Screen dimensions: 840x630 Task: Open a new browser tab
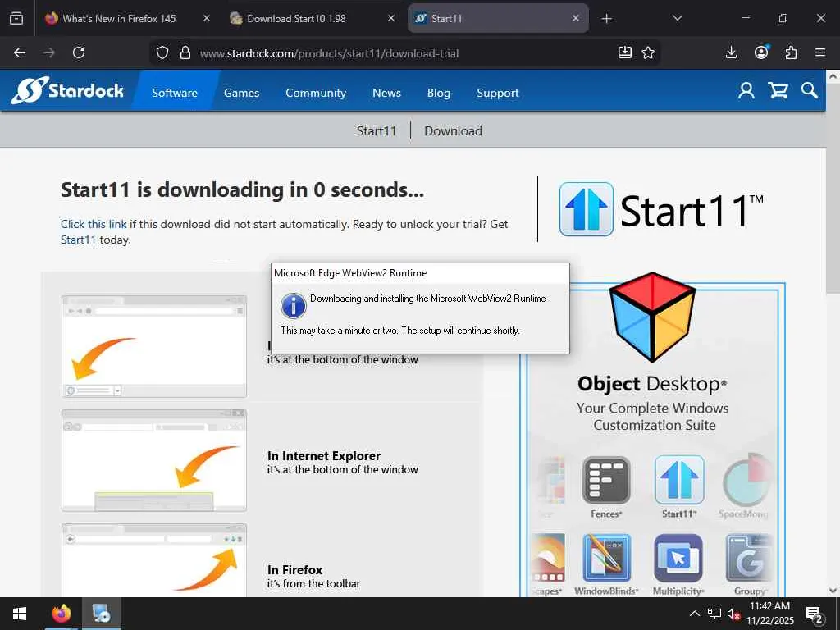(606, 19)
